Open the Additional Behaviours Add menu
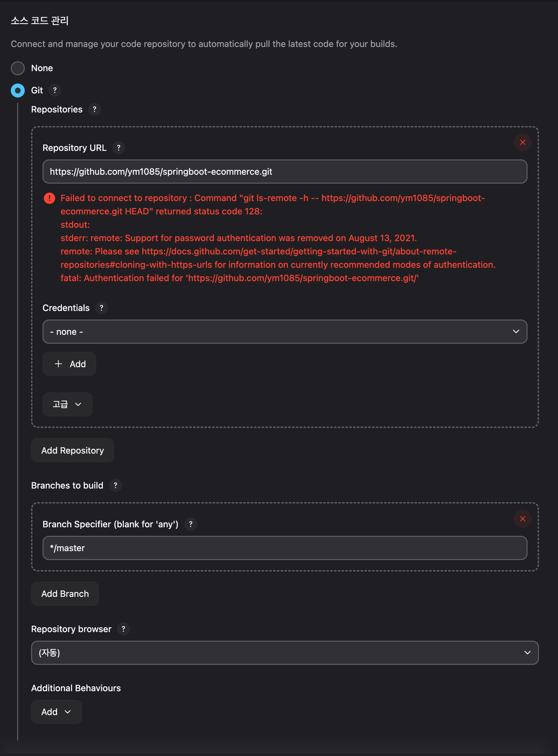The height and width of the screenshot is (756, 558). click(56, 712)
